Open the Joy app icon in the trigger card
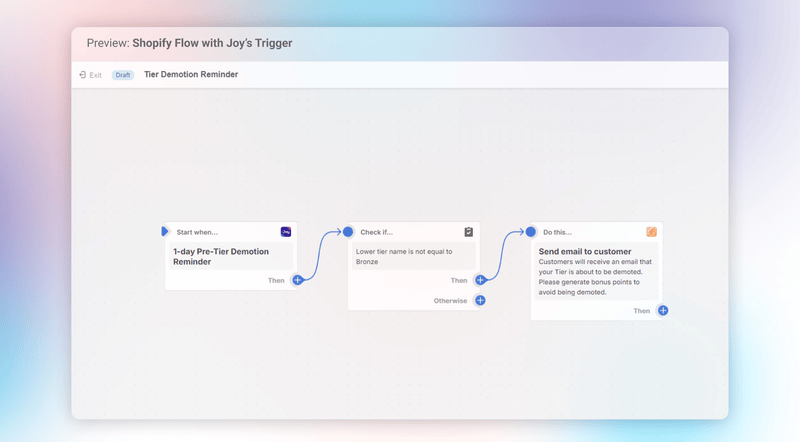The height and width of the screenshot is (442, 800). pos(286,232)
